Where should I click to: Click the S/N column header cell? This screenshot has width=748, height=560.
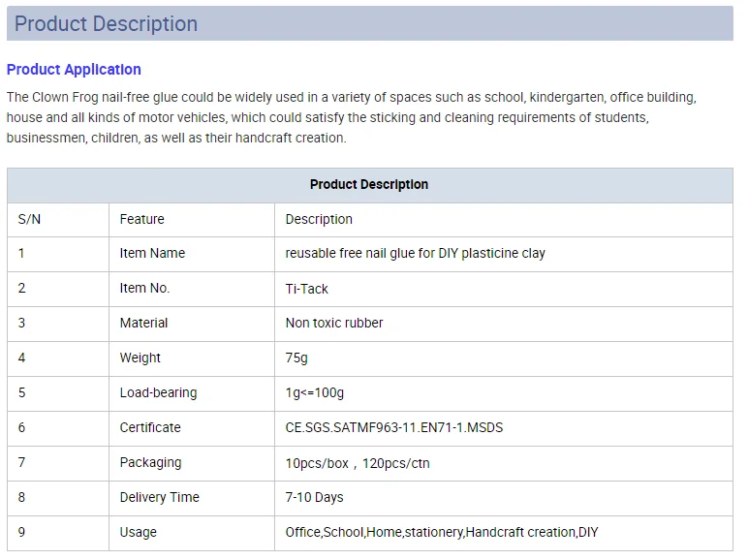coord(58,219)
